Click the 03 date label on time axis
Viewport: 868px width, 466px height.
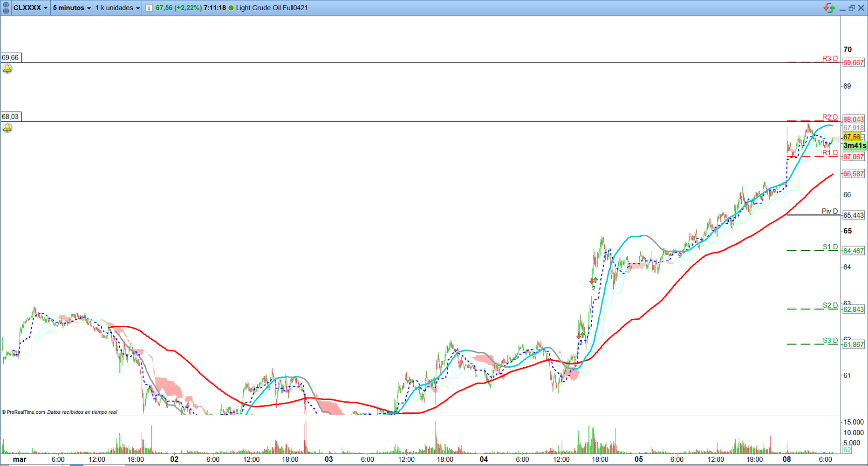[329, 459]
